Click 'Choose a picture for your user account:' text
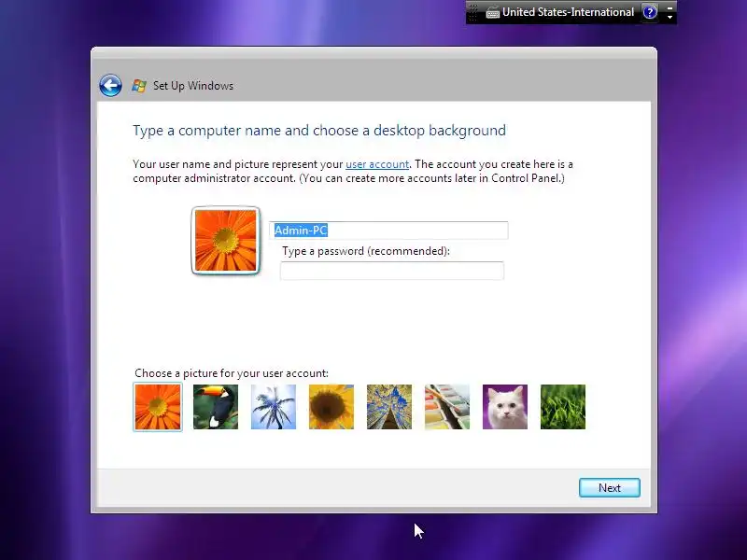This screenshot has width=747, height=560. (232, 372)
